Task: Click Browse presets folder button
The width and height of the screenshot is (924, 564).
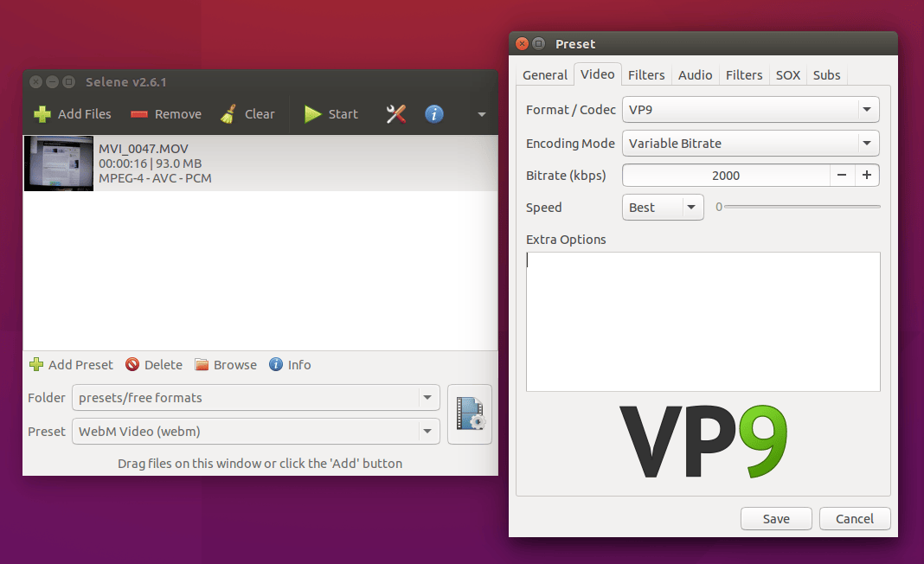Action: (226, 365)
